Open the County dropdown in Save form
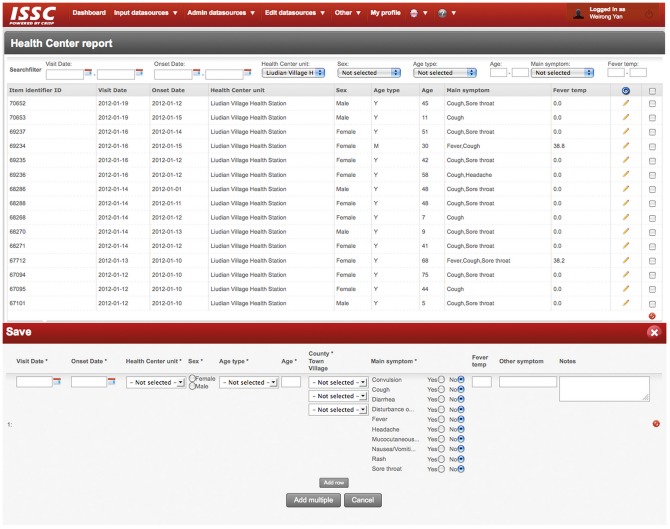The width and height of the screenshot is (670, 529). click(x=338, y=382)
